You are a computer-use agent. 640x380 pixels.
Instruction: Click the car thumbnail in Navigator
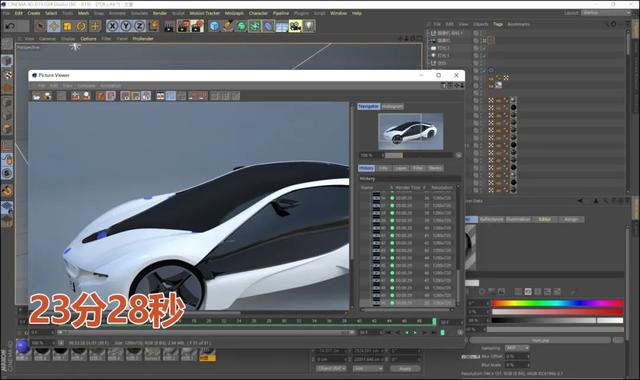click(x=411, y=131)
